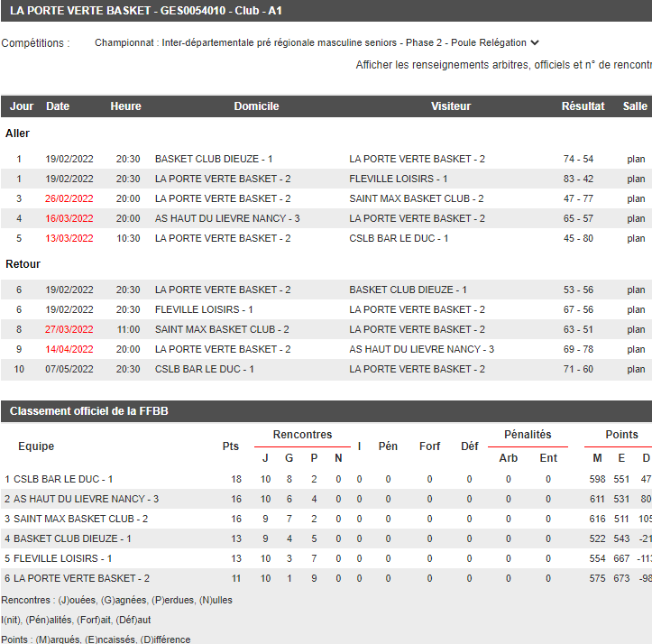Click standings row '3 SAINT MAX BASKET CLUB - 2'
This screenshot has height=644, width=652.
pyautogui.click(x=326, y=519)
